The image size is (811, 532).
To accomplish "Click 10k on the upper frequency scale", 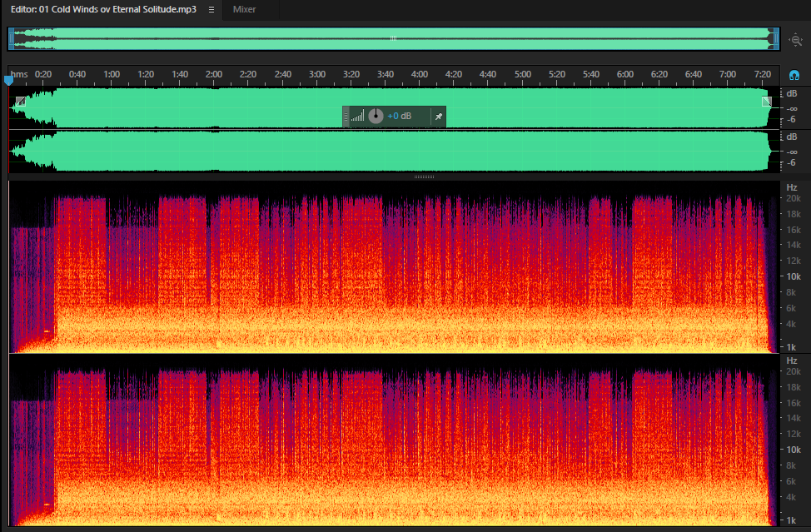I will (794, 276).
